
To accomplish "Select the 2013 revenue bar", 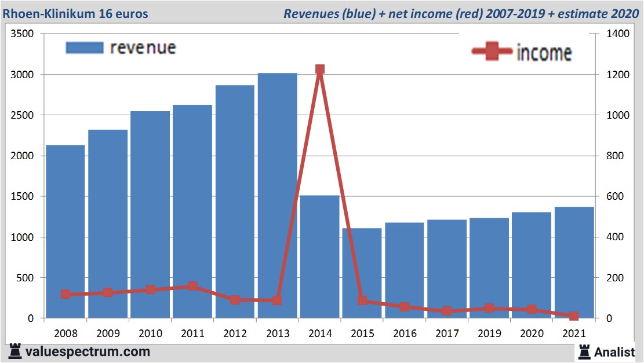I will coord(277,195).
